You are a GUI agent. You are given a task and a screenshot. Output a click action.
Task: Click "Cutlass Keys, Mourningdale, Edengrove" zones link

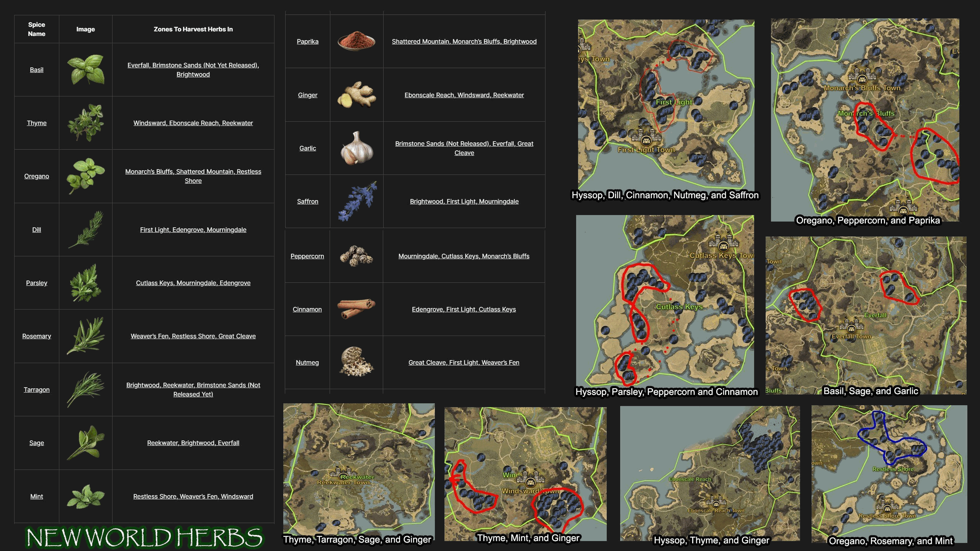pos(193,283)
